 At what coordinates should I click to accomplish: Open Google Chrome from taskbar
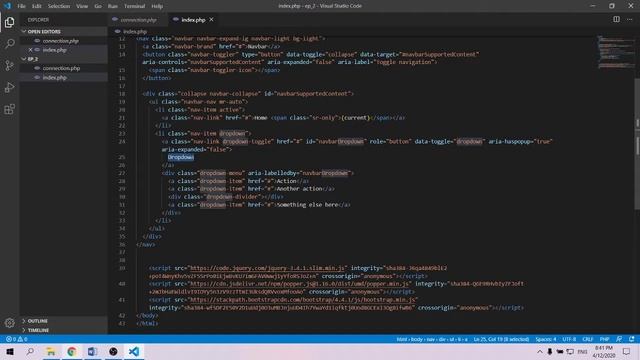(72, 351)
